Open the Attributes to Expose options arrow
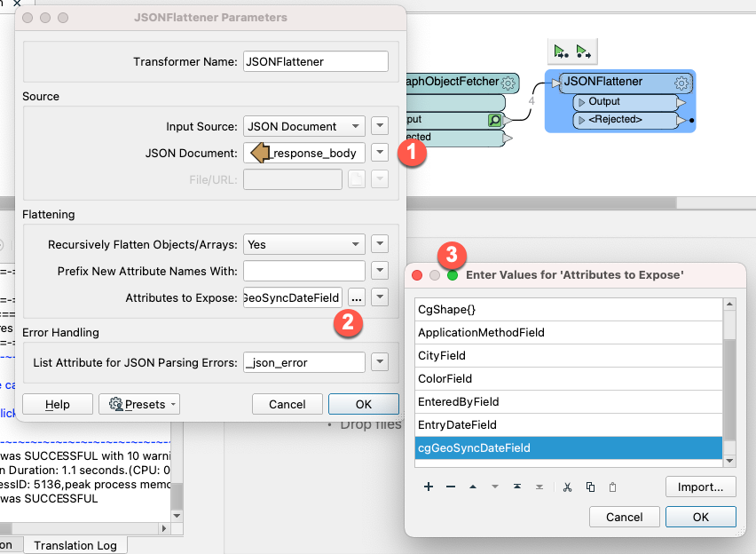Image resolution: width=756 pixels, height=554 pixels. pos(380,297)
